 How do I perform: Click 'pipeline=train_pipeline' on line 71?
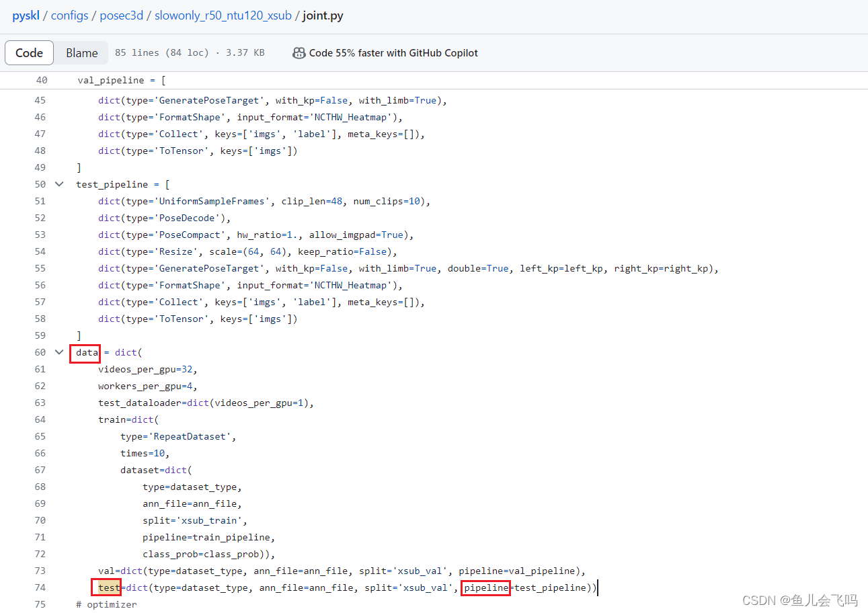click(206, 537)
